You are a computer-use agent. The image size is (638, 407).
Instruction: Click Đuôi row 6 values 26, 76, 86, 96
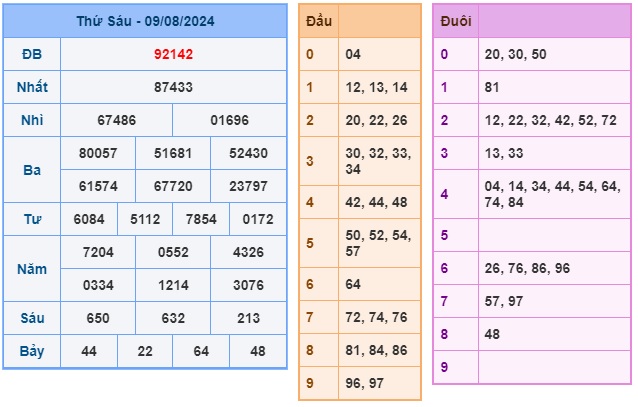pyautogui.click(x=527, y=268)
